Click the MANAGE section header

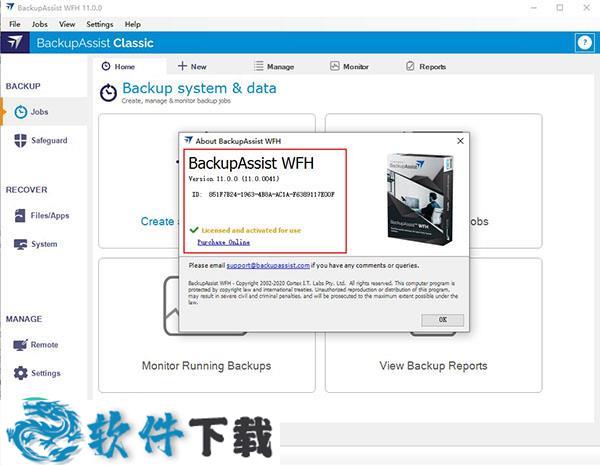tap(24, 319)
